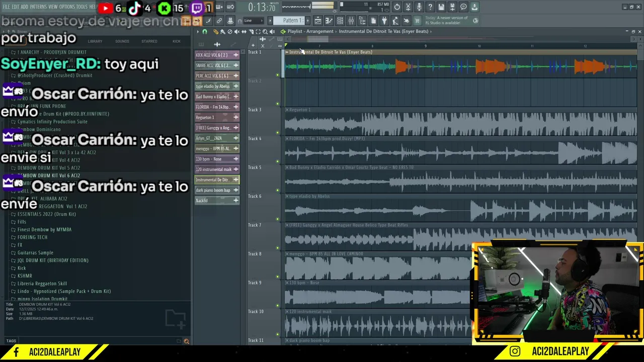The width and height of the screenshot is (644, 362).
Task: Select the Slip tool in playlist toolbar
Action: pyautogui.click(x=244, y=31)
